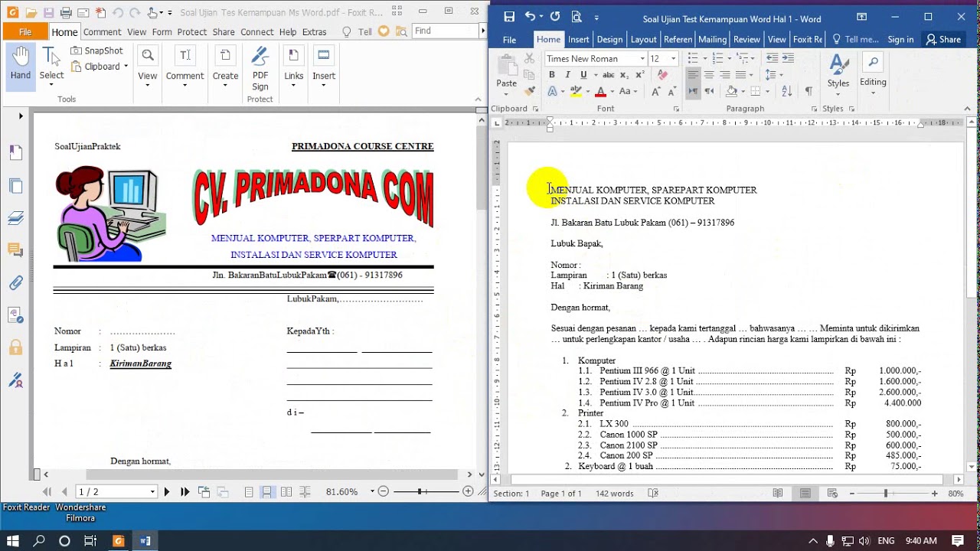Switch to Comment tab in Foxit
Viewport: 980px width, 551px height.
[x=102, y=31]
